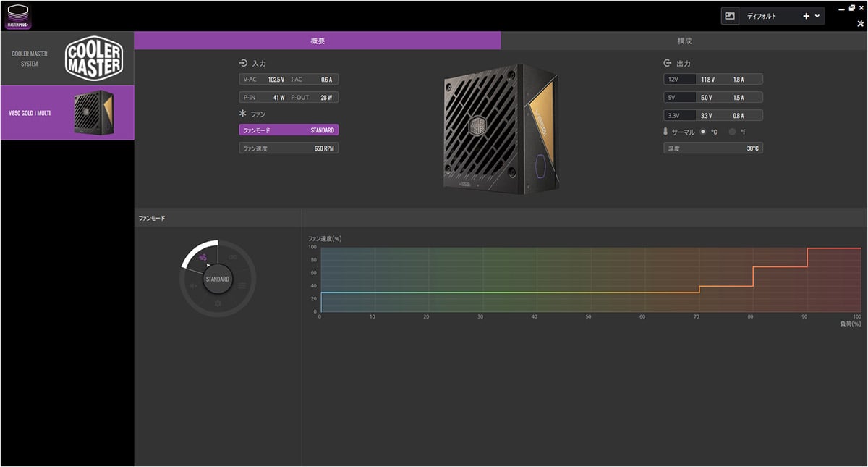Select the infinity-shaped mode icon on dial
Screen dimensions: 868x467
(233, 258)
